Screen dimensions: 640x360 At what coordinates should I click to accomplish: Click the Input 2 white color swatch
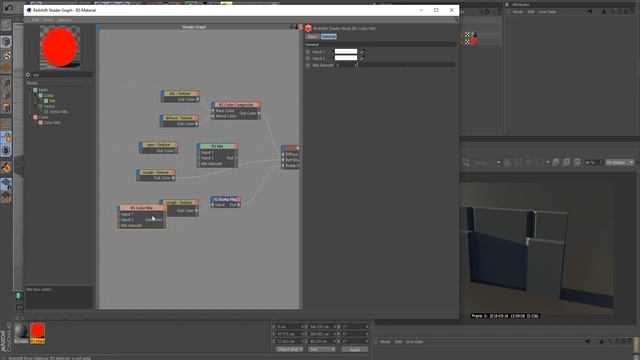pos(346,58)
